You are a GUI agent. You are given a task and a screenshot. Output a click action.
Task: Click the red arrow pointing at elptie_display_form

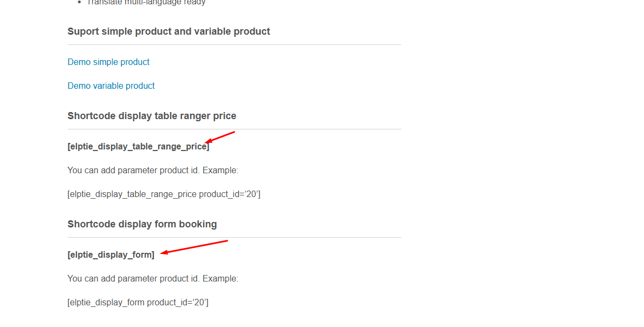tap(194, 247)
